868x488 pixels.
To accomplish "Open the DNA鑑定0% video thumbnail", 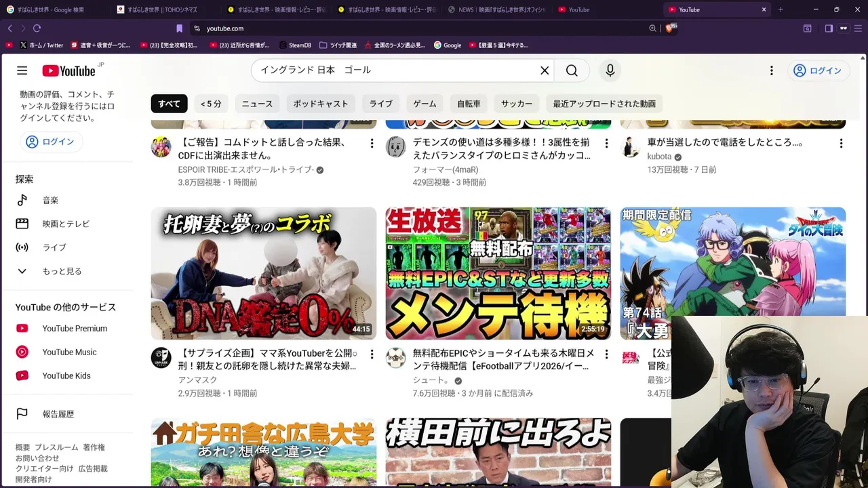I will point(264,273).
